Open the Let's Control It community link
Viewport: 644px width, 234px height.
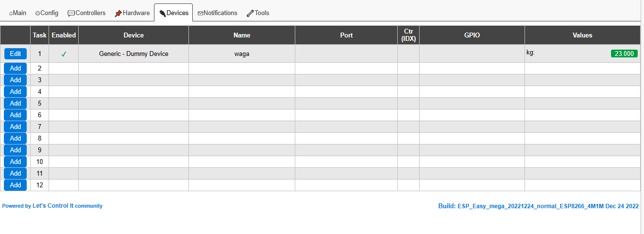(68, 206)
